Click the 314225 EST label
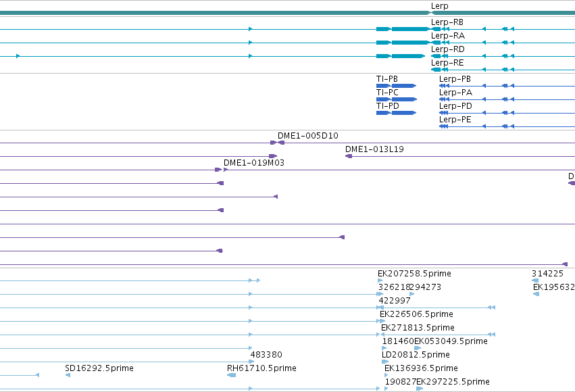575x392 pixels. tap(547, 274)
